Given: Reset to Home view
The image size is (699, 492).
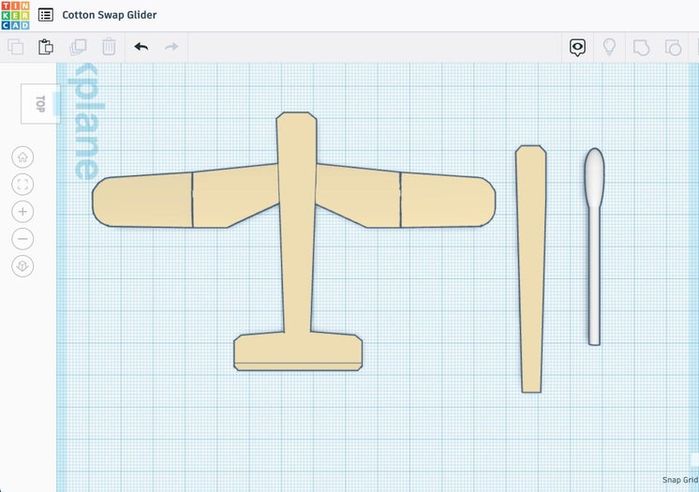Looking at the screenshot, I should 23,157.
